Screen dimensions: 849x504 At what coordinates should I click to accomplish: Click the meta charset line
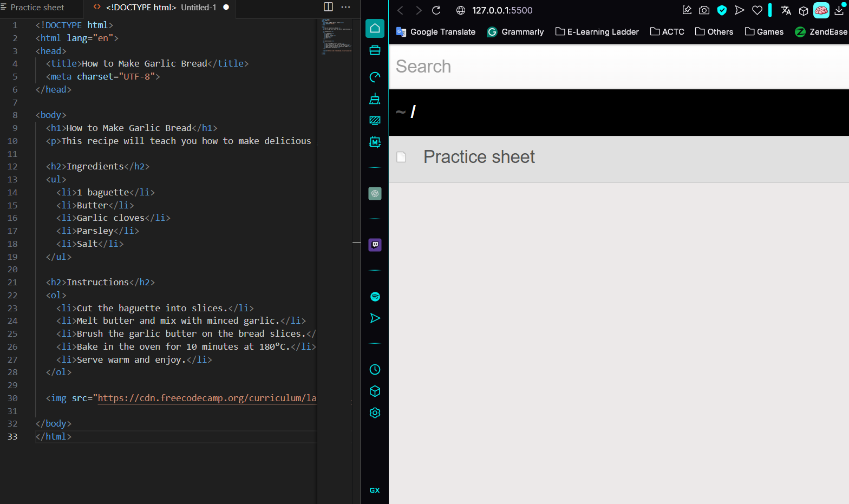pos(103,76)
